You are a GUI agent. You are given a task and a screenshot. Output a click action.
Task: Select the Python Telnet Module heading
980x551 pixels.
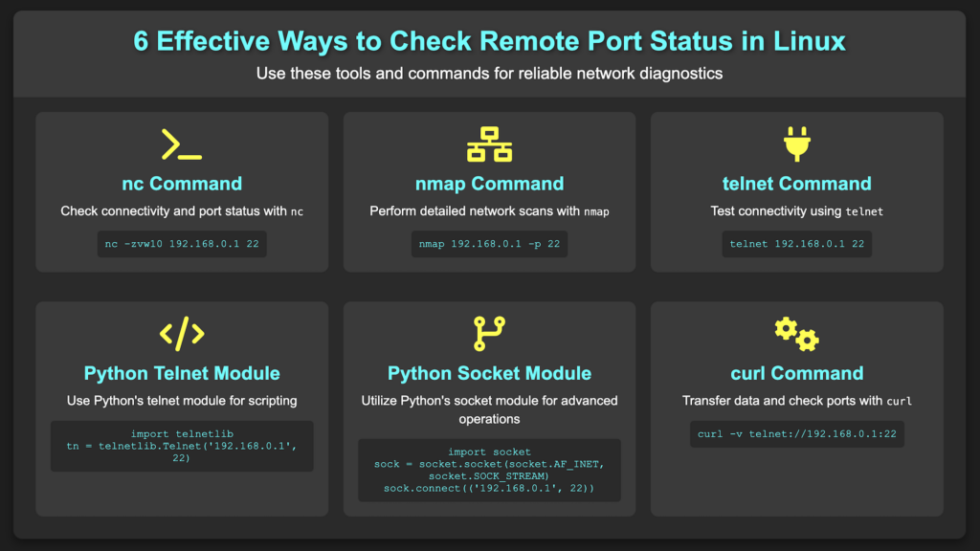pos(182,373)
